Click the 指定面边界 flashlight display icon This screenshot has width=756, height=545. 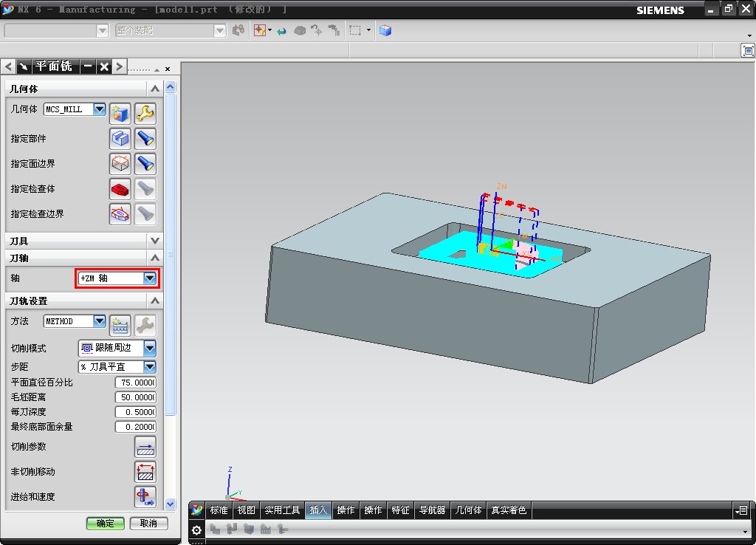point(145,163)
